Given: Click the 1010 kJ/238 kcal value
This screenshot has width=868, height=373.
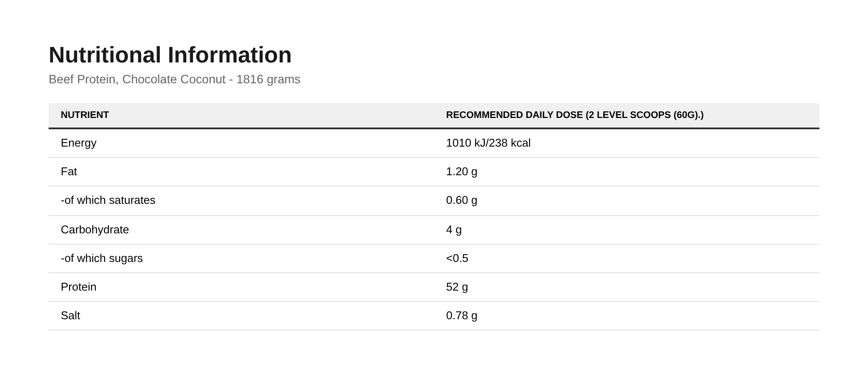Looking at the screenshot, I should coord(488,143).
